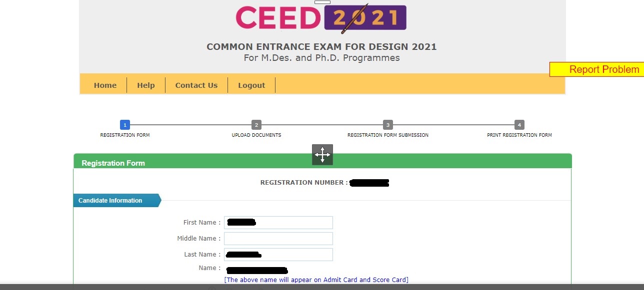
Task: Click the PRINT REGISTRATION FORM step label
Action: pyautogui.click(x=519, y=135)
